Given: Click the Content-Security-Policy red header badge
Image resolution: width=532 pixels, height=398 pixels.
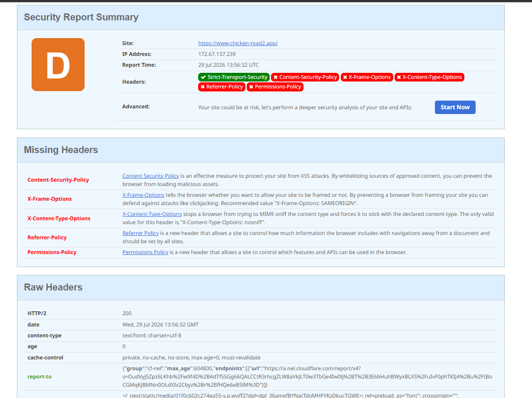Looking at the screenshot, I should point(305,77).
